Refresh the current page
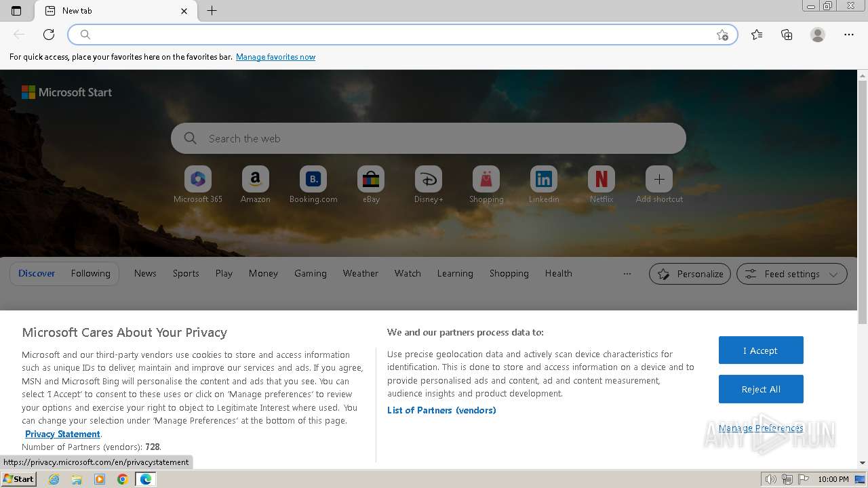 [49, 35]
